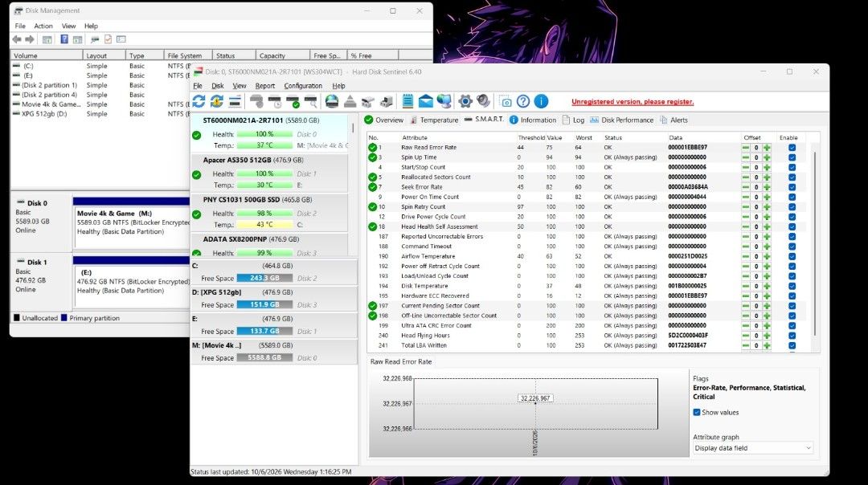
Task: Click the ST6000NM021A Health 100% bar
Action: [x=264, y=134]
